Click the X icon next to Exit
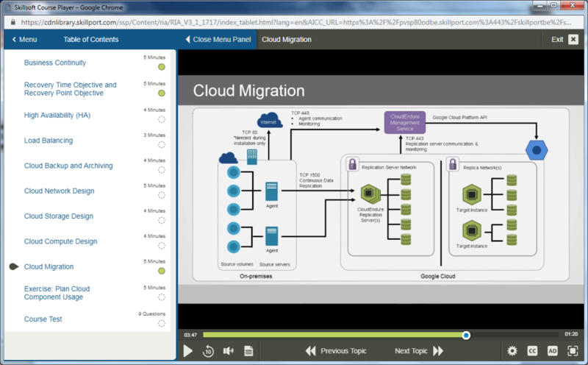 (x=573, y=40)
